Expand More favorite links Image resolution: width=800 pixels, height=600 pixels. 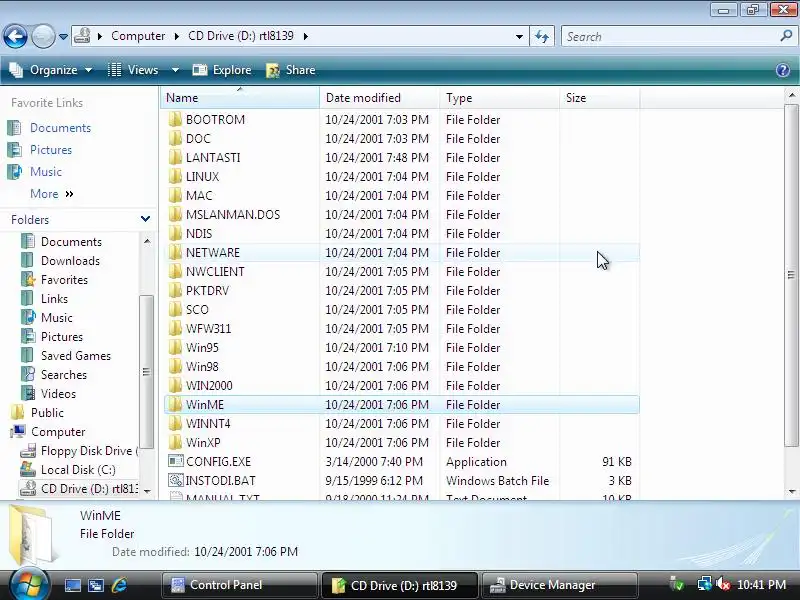click(52, 194)
